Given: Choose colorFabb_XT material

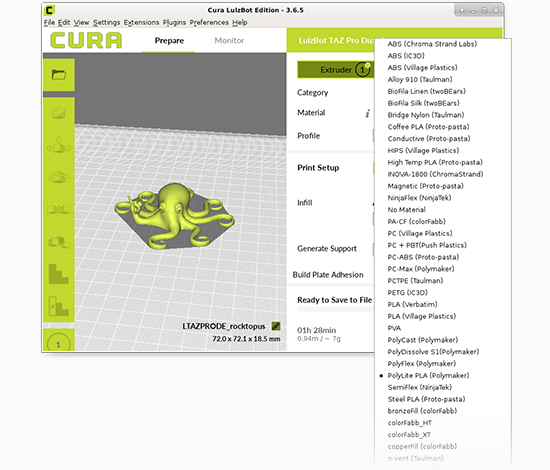Looking at the screenshot, I should point(443,435).
